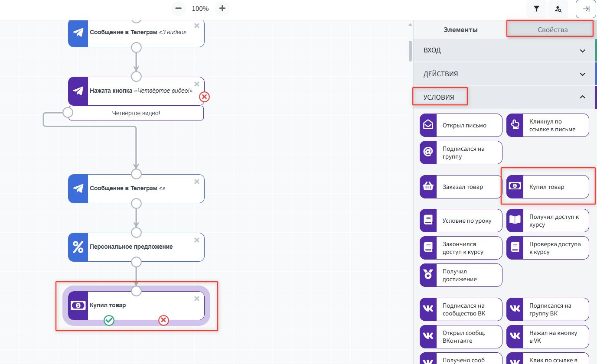The width and height of the screenshot is (597, 364).
Task: Select the 'Заказал товар' basket element
Action: [460, 187]
